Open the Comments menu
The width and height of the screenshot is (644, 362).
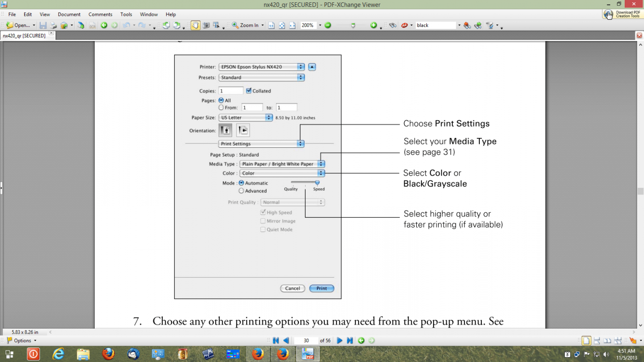click(100, 14)
